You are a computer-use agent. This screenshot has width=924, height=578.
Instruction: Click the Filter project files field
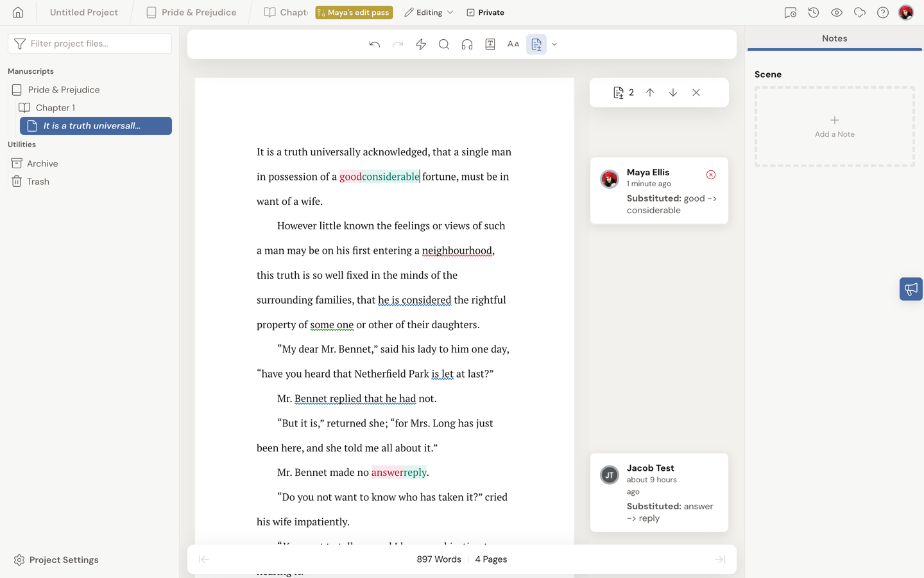coord(90,44)
